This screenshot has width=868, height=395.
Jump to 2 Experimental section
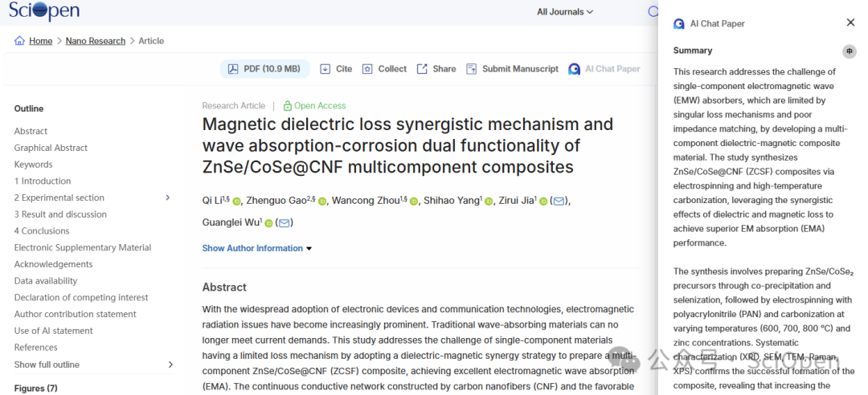tap(59, 197)
